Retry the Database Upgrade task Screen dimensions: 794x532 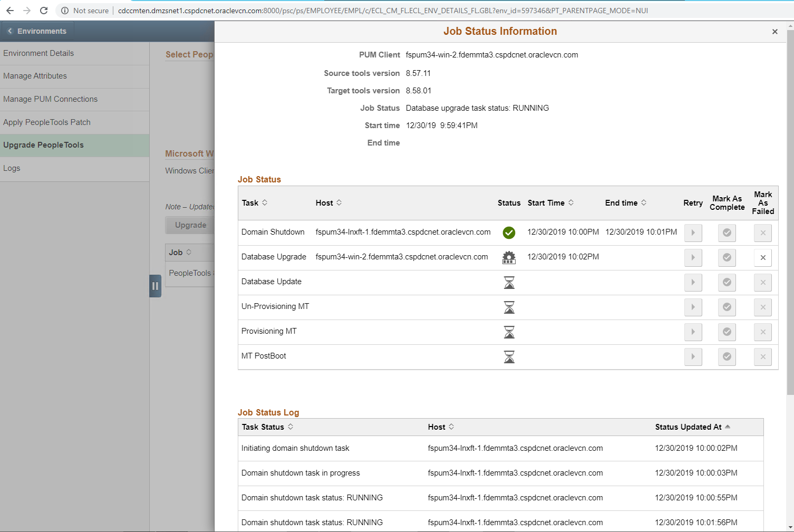click(x=693, y=257)
